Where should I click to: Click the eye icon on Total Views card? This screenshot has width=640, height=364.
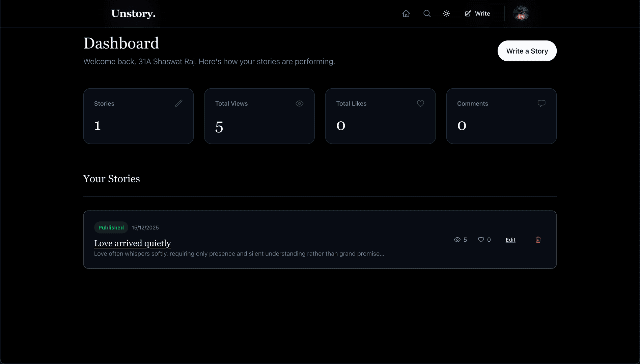coord(299,103)
